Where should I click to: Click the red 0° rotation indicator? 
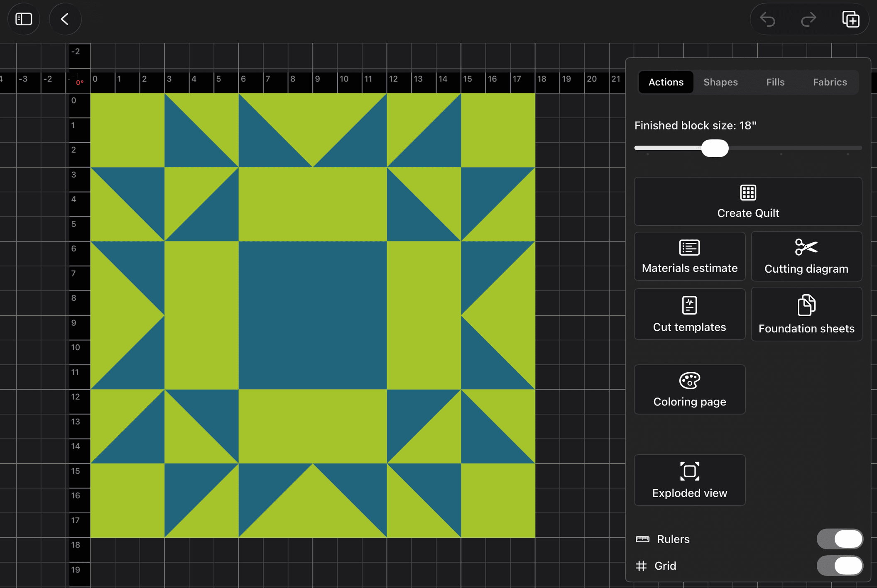click(80, 83)
